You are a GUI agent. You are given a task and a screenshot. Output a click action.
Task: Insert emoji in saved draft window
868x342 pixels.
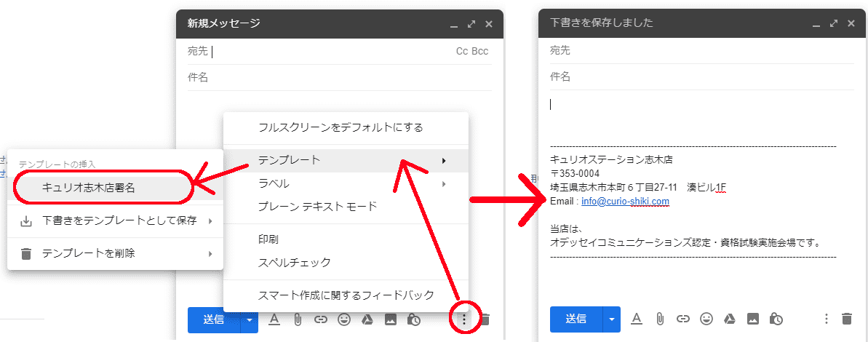click(706, 319)
